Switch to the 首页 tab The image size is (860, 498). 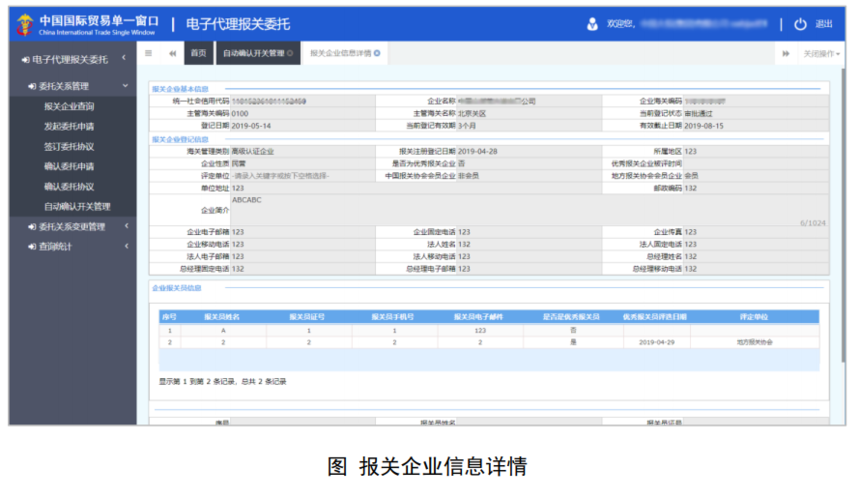(199, 53)
